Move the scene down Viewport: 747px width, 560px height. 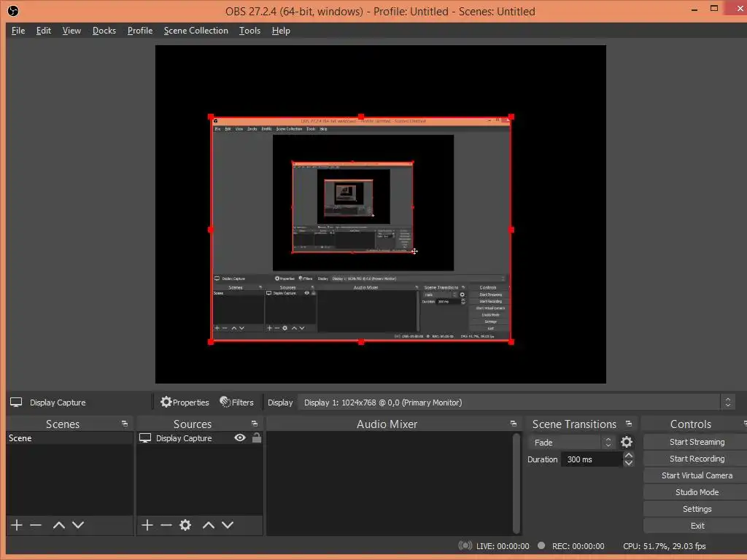[78, 525]
